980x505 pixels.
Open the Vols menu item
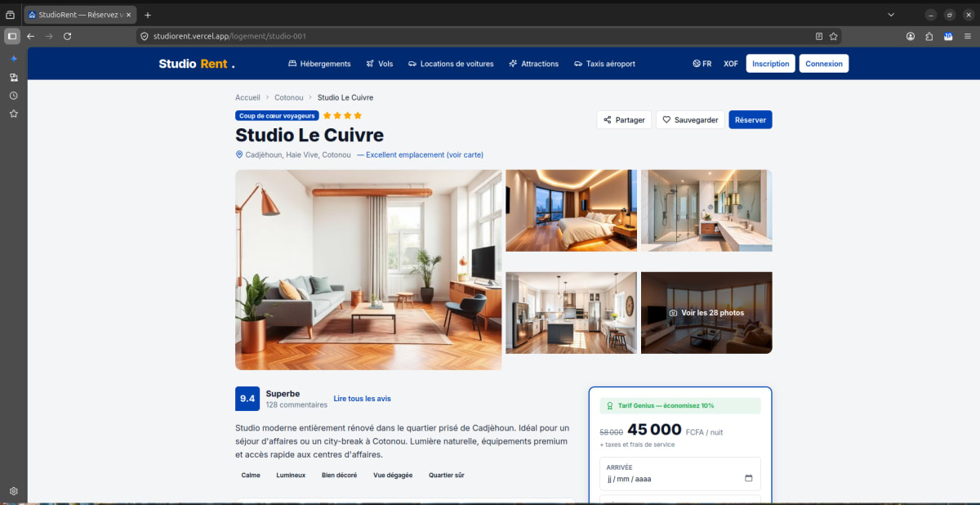click(x=379, y=64)
